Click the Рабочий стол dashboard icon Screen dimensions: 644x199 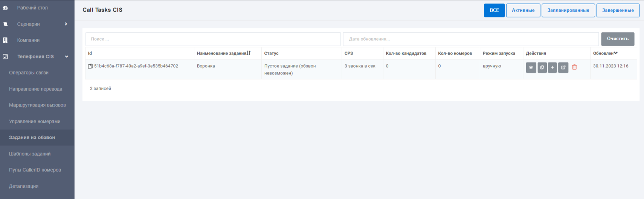(5, 8)
